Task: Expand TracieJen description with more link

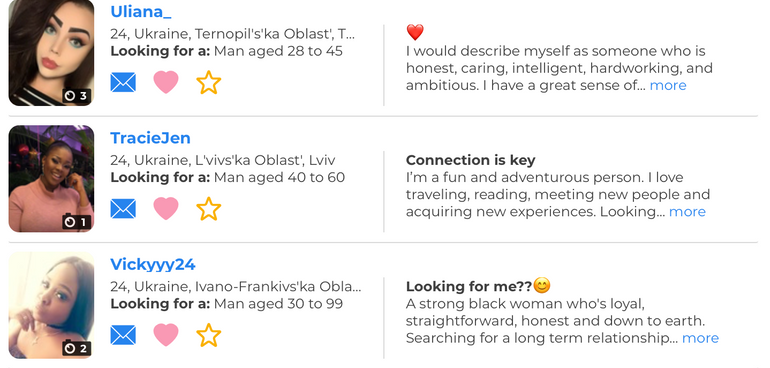Action: coord(687,212)
